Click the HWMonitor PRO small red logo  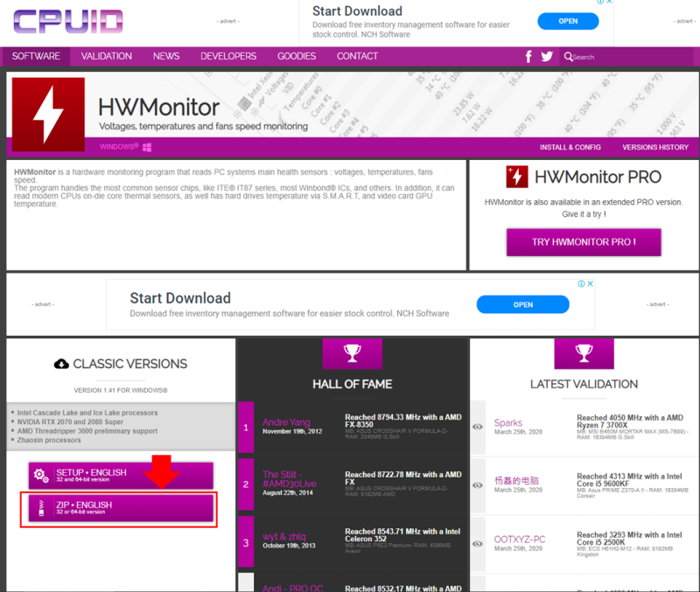coord(516,177)
